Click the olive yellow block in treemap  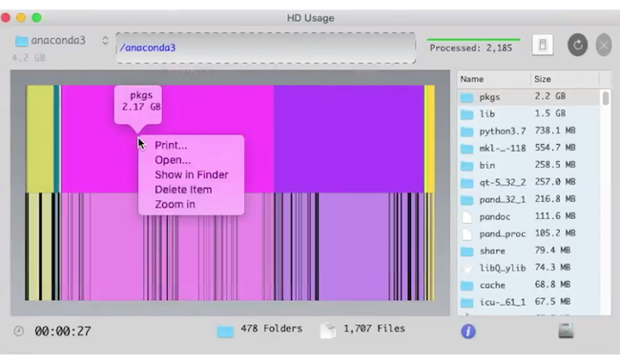tap(40, 139)
